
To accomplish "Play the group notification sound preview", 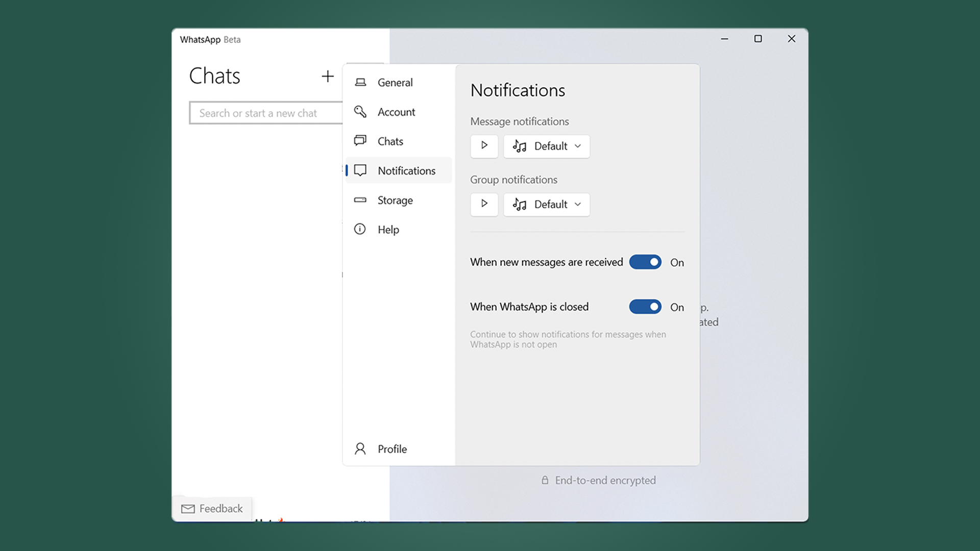I will pos(484,204).
